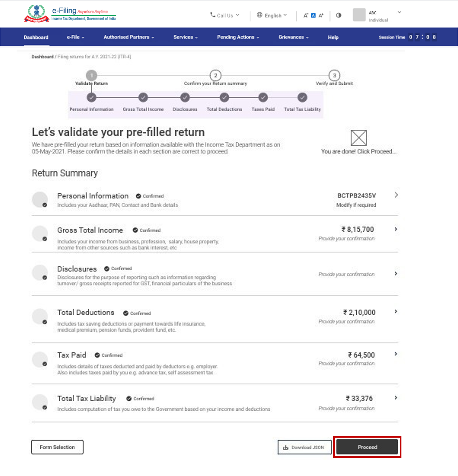458x476 pixels.
Task: Expand Disclosures row arrow
Action: [396, 274]
